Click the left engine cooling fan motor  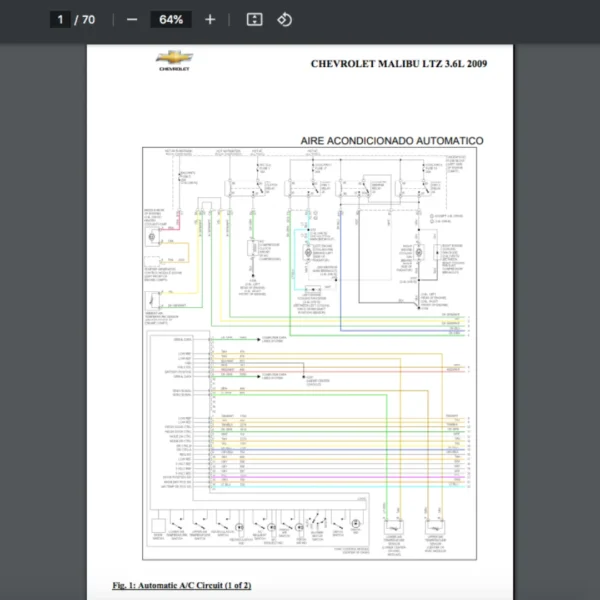click(x=308, y=253)
